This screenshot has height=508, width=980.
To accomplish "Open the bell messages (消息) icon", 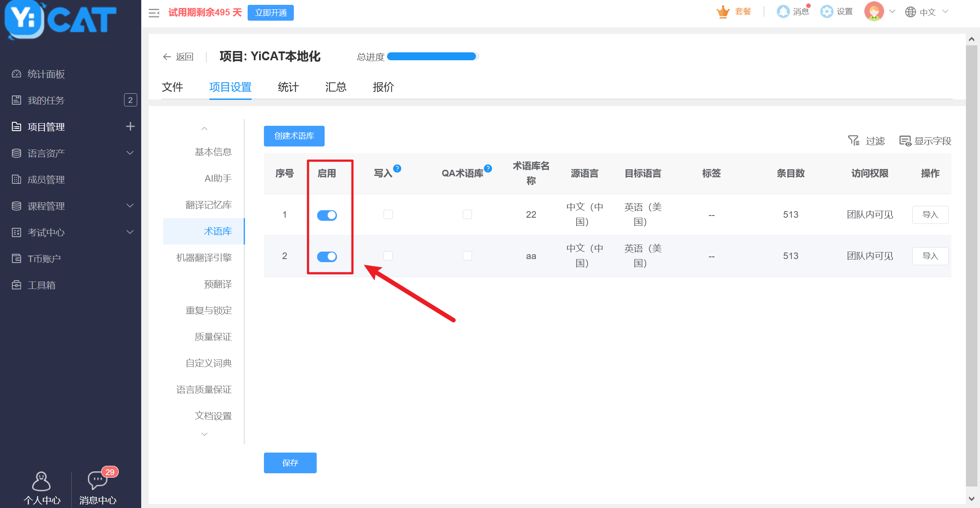I will pyautogui.click(x=783, y=11).
